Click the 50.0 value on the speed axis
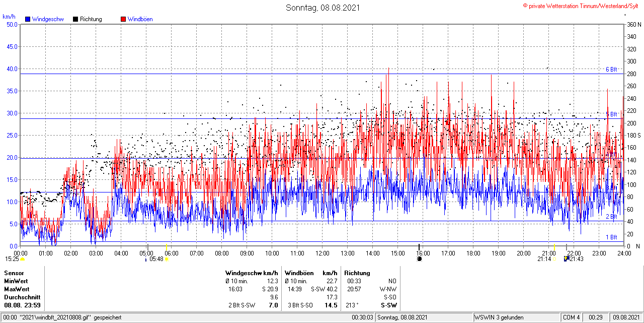 (12, 24)
